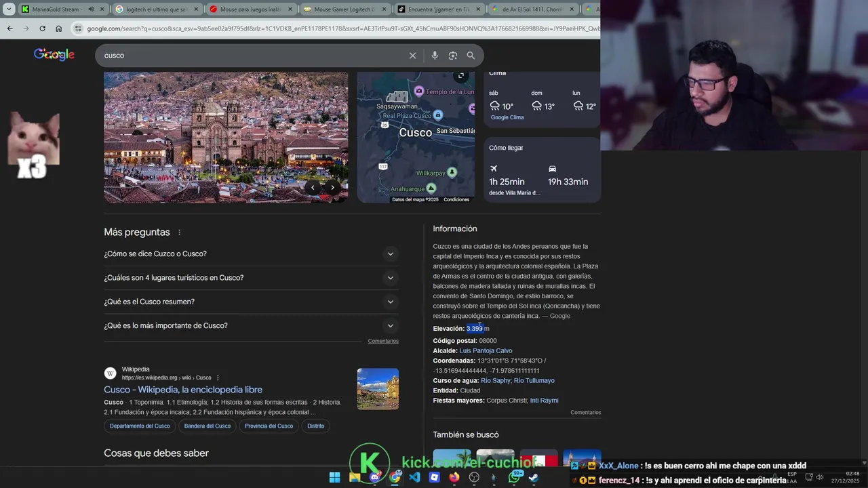Expand the map with the fullscreen icon
Image resolution: width=868 pixels, height=488 pixels.
[461, 76]
